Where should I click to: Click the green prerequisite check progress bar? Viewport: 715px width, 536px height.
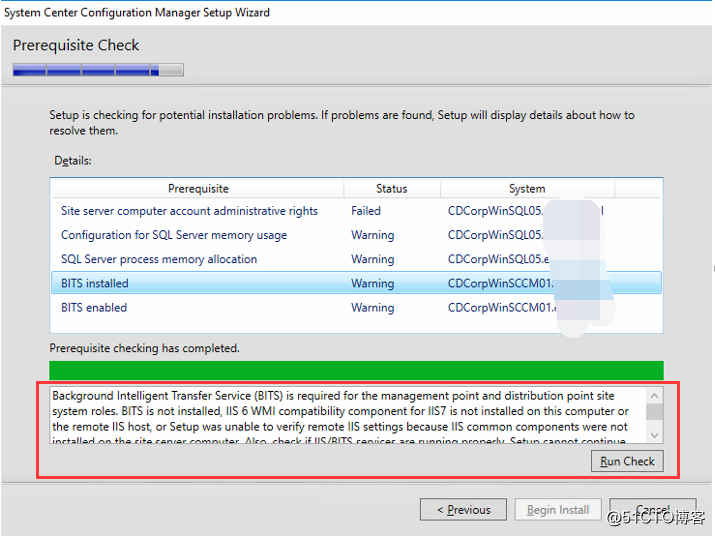click(356, 370)
